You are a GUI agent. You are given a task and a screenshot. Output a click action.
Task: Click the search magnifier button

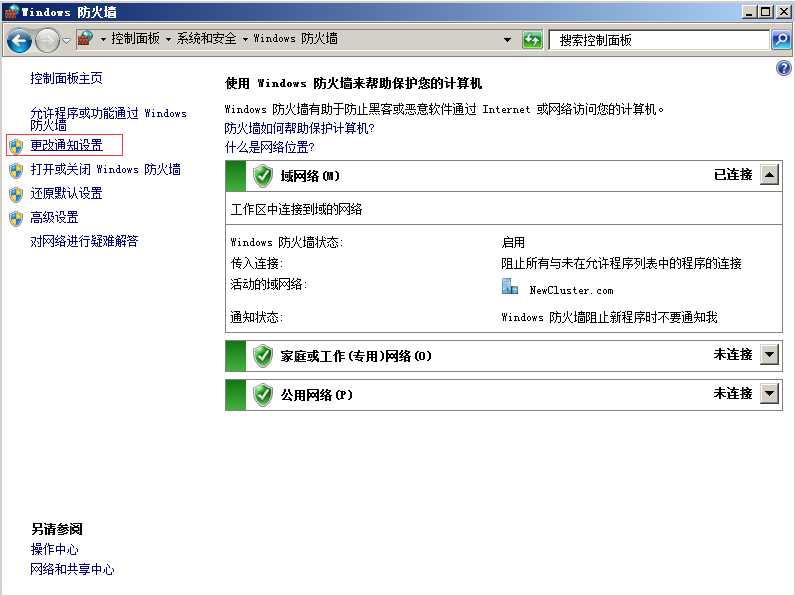[781, 40]
